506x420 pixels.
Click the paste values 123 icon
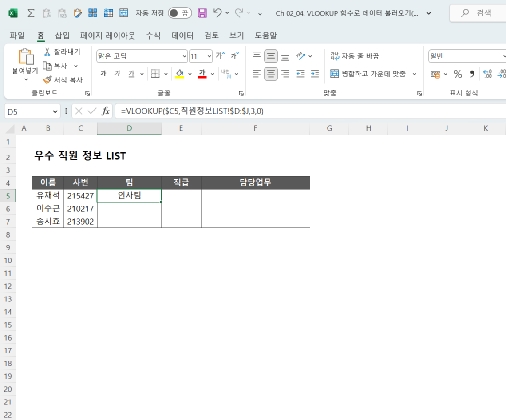[x=62, y=13]
